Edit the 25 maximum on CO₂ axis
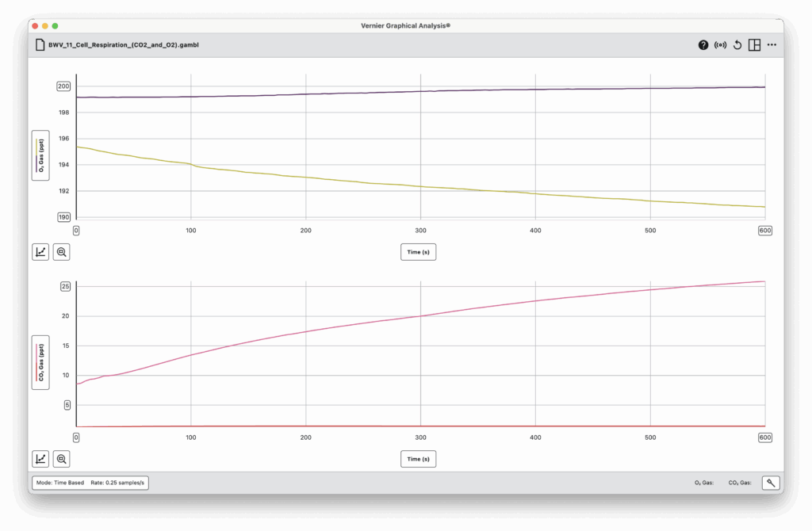This screenshot has width=812, height=531. (x=66, y=286)
